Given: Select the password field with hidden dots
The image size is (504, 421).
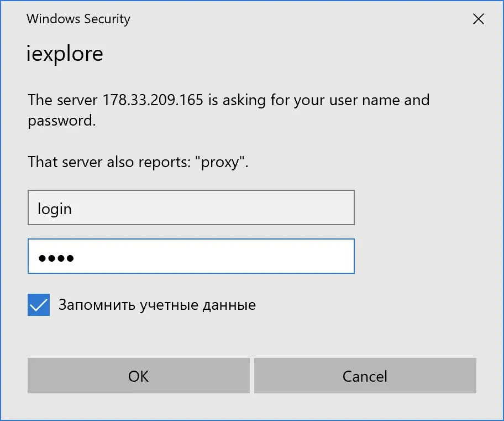Looking at the screenshot, I should pos(191,256).
